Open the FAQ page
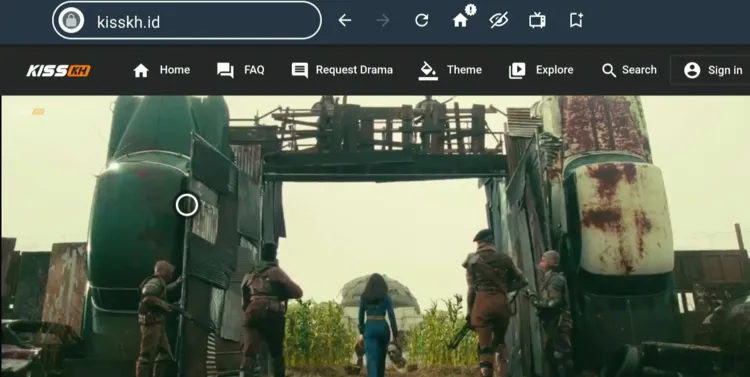This screenshot has width=750, height=377. click(x=240, y=70)
